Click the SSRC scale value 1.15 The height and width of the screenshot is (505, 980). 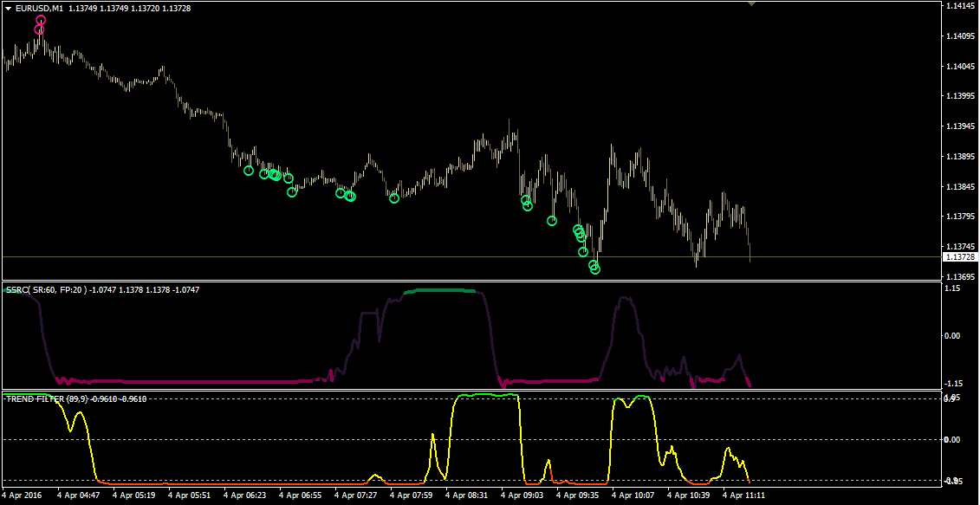953,288
